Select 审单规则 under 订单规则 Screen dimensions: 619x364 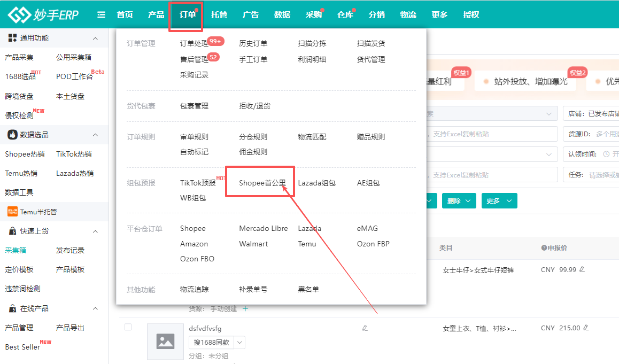click(194, 137)
